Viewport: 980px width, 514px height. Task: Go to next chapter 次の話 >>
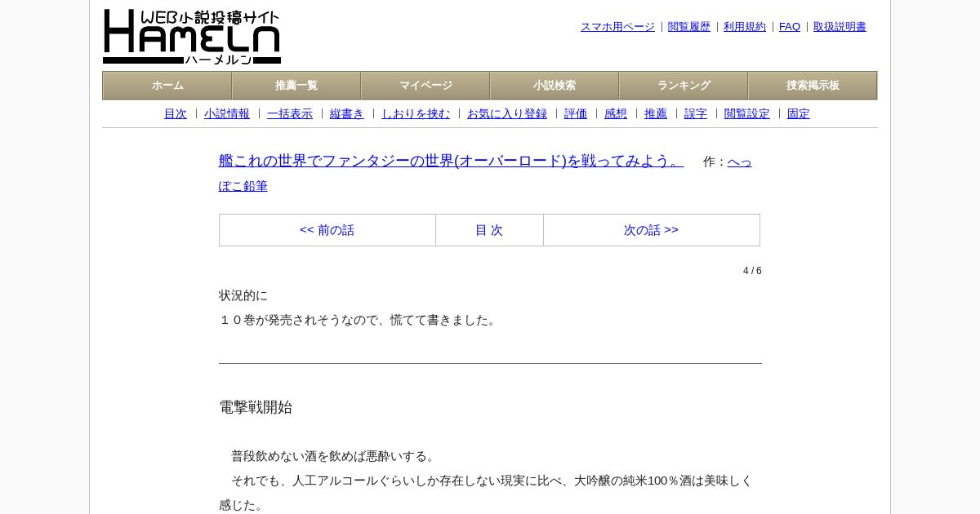[652, 230]
